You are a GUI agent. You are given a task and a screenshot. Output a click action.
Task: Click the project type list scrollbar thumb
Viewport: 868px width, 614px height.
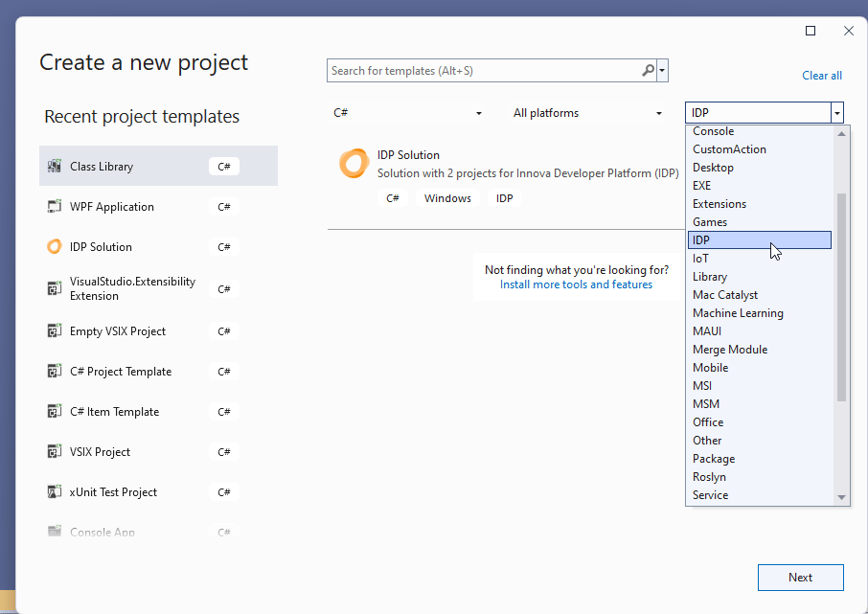pos(841,297)
